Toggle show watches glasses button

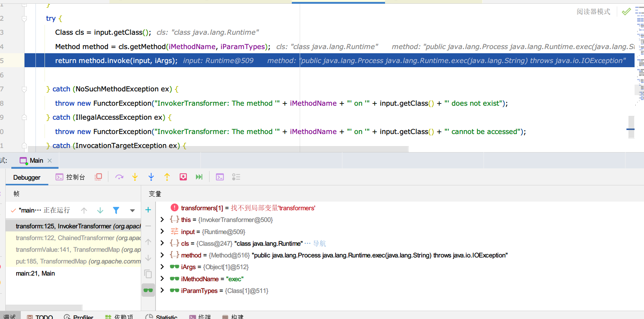click(148, 290)
